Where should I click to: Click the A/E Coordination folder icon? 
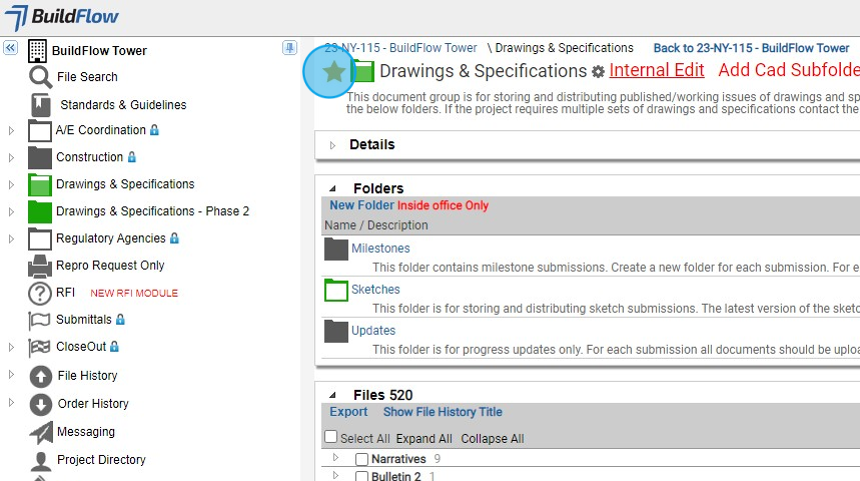point(39,131)
